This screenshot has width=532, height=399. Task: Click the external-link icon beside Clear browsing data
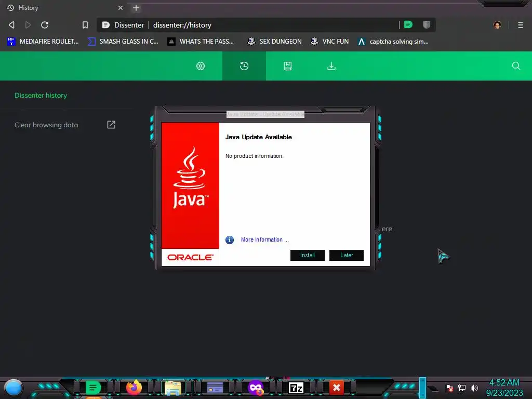click(x=111, y=125)
